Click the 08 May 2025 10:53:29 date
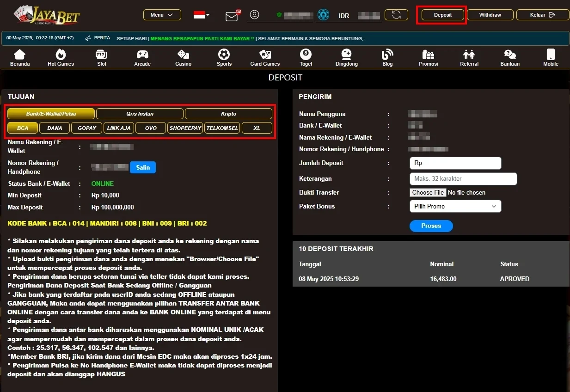 (x=329, y=279)
